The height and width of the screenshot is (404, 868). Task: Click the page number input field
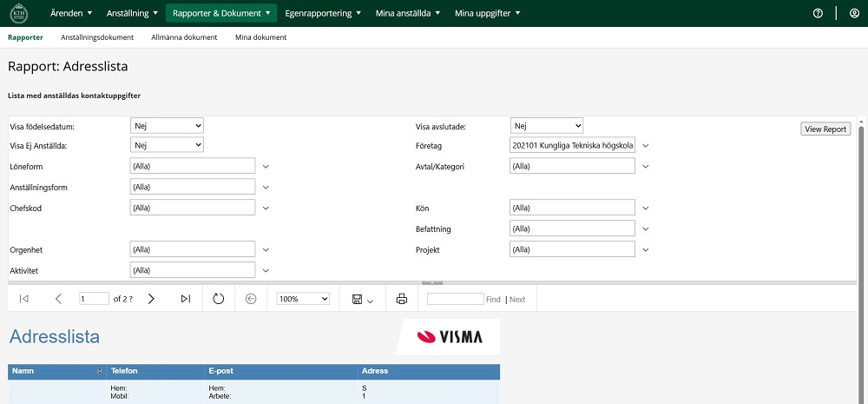94,299
